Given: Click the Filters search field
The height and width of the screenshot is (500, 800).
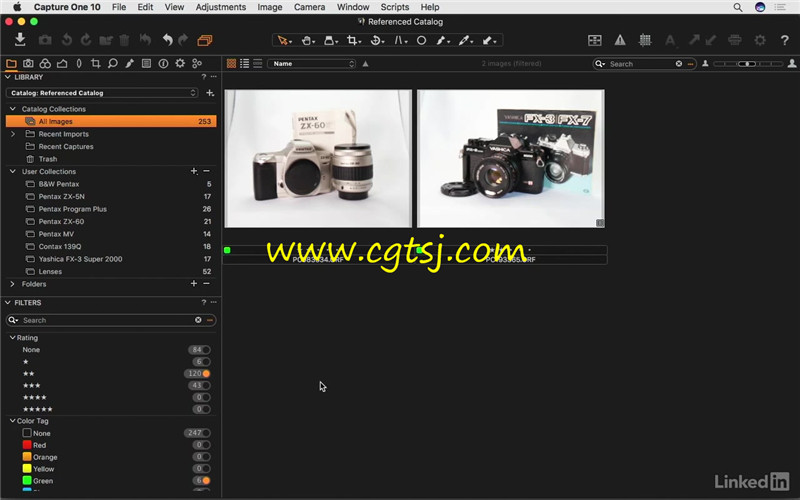Looking at the screenshot, I should pyautogui.click(x=111, y=320).
